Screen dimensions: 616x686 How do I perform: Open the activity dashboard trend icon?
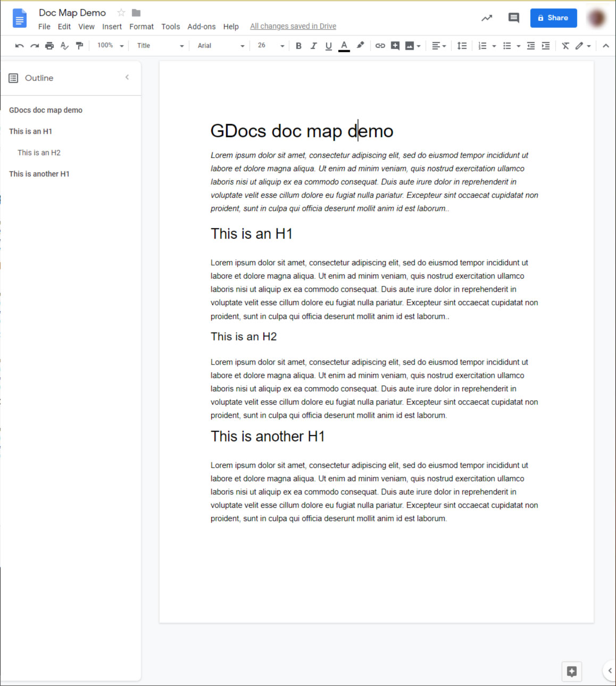tap(487, 18)
